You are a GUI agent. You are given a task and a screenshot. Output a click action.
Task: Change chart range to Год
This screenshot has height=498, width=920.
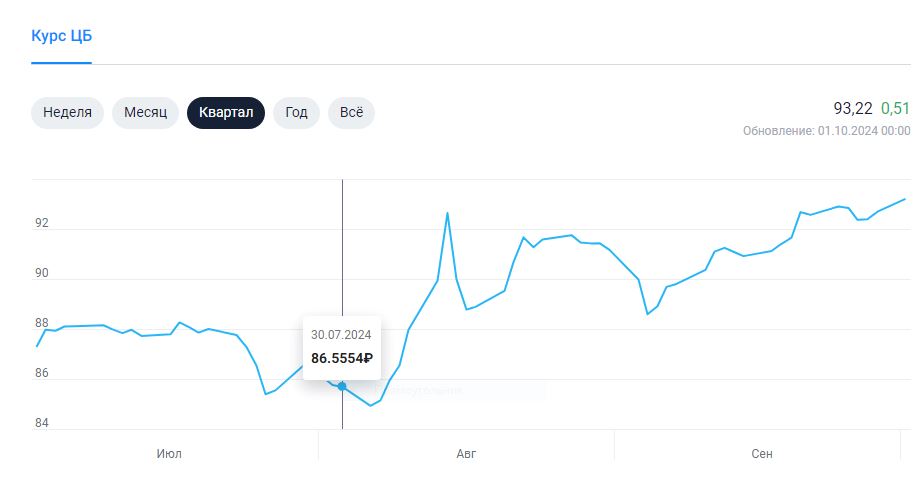[x=296, y=113]
